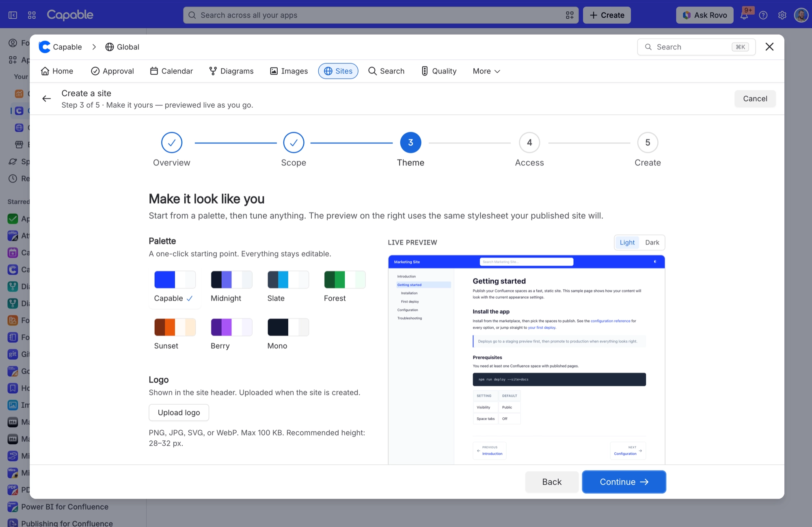Open the Calendar tab
Image resolution: width=812 pixels, height=527 pixels.
[x=171, y=71]
